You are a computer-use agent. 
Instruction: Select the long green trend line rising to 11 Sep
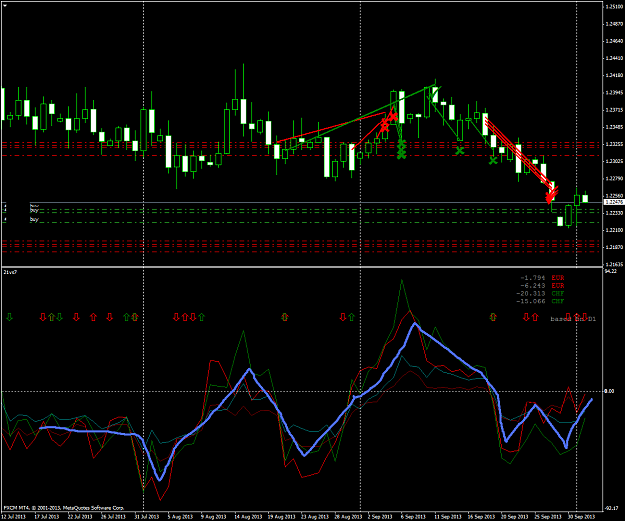point(359,117)
